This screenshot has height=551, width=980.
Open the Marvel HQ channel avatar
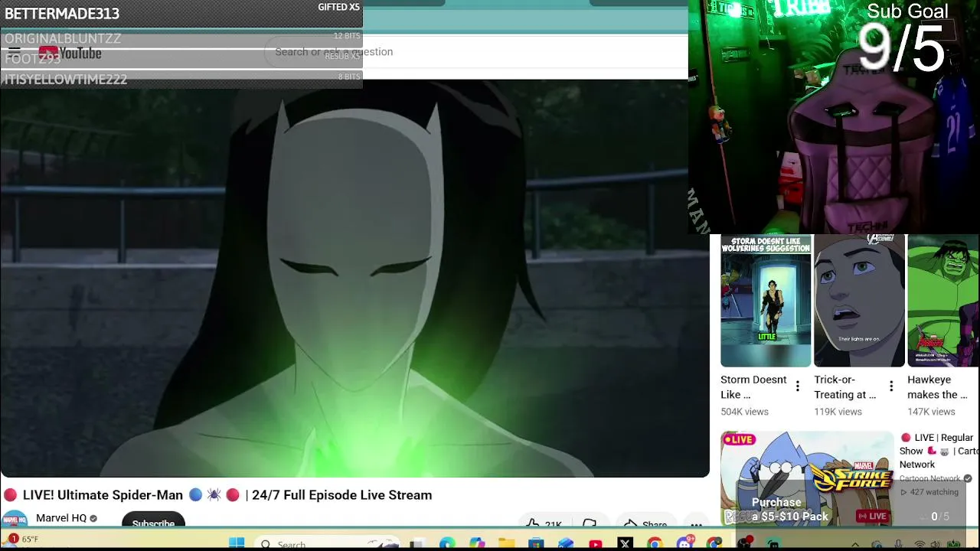[14, 519]
